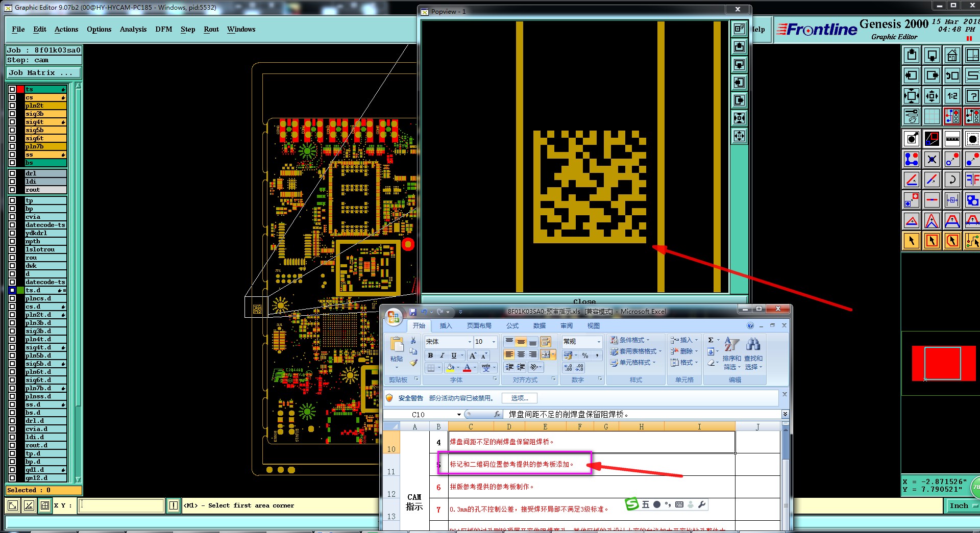Click the Excel Office button
Image resolution: width=980 pixels, height=533 pixels.
tap(394, 317)
